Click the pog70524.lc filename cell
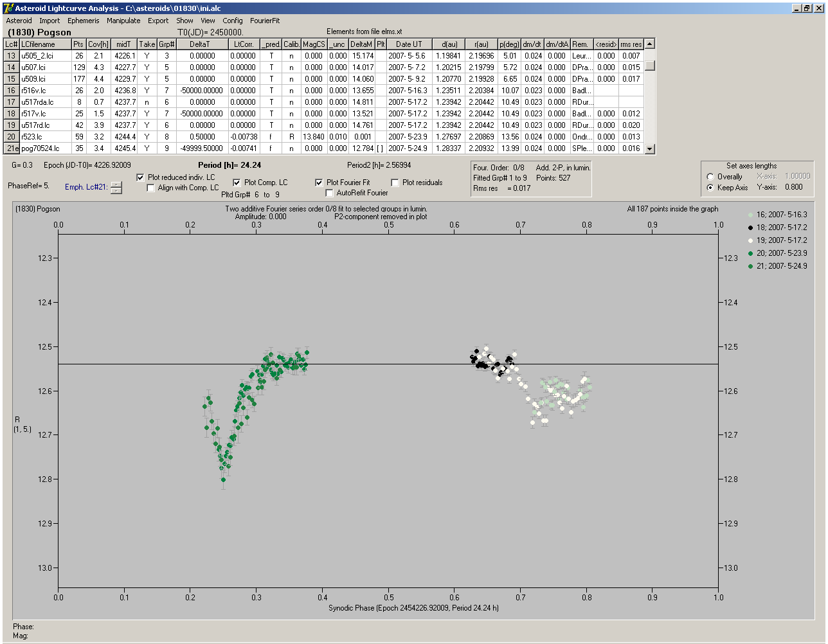 (x=45, y=148)
